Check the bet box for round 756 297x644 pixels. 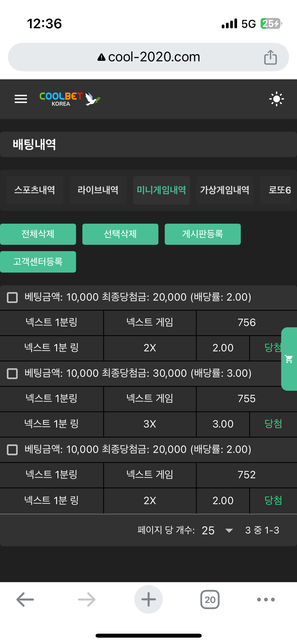[x=12, y=297]
